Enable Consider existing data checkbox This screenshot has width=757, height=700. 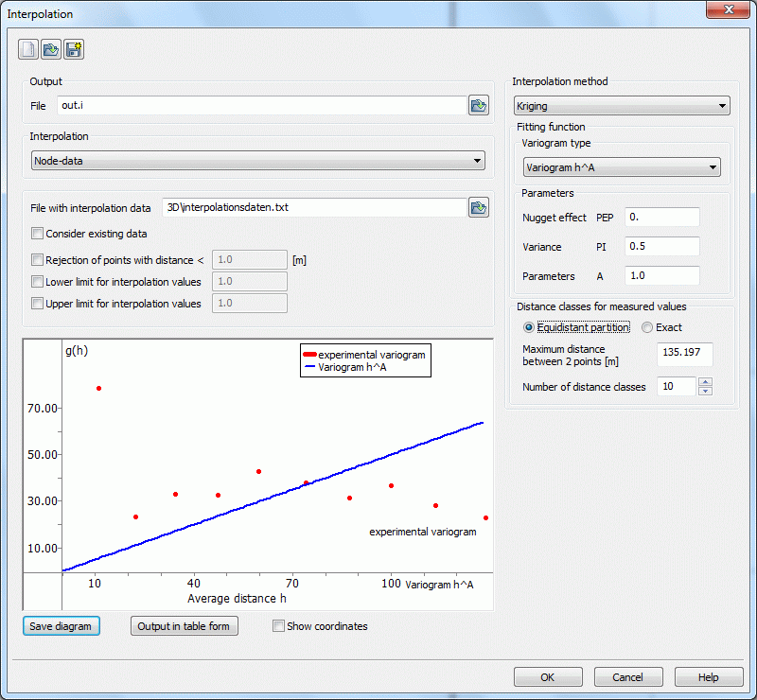click(x=38, y=234)
